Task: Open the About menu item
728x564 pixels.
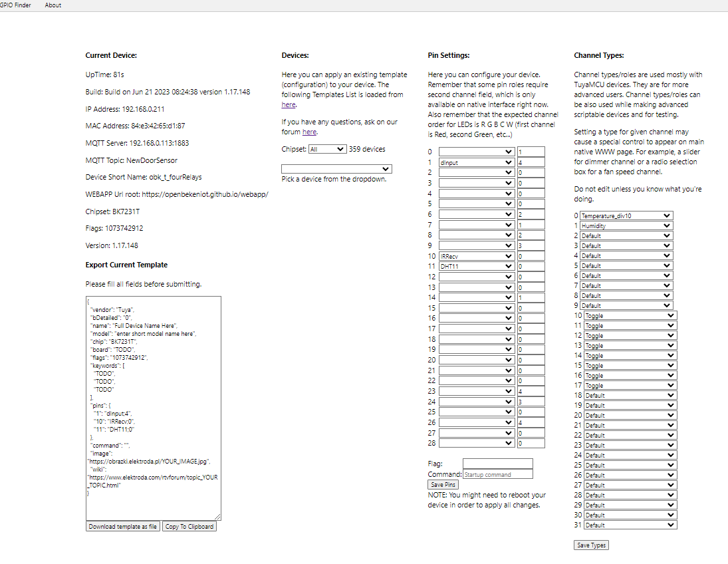Action: (53, 5)
